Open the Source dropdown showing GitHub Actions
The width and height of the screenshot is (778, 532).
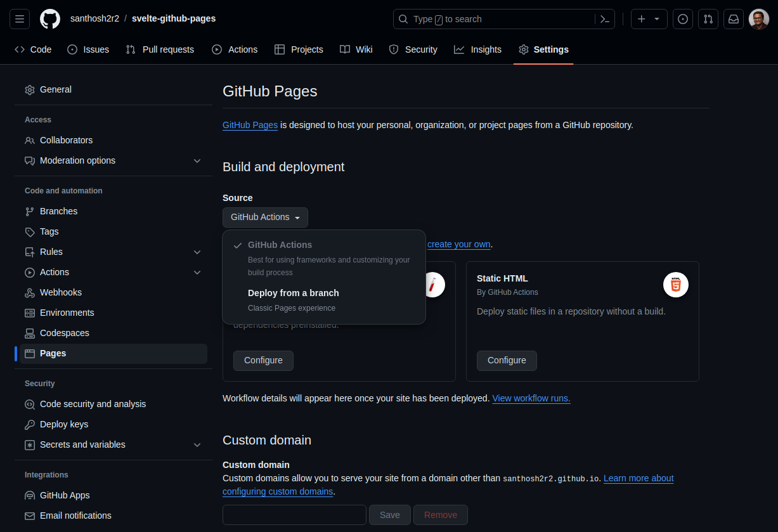265,217
